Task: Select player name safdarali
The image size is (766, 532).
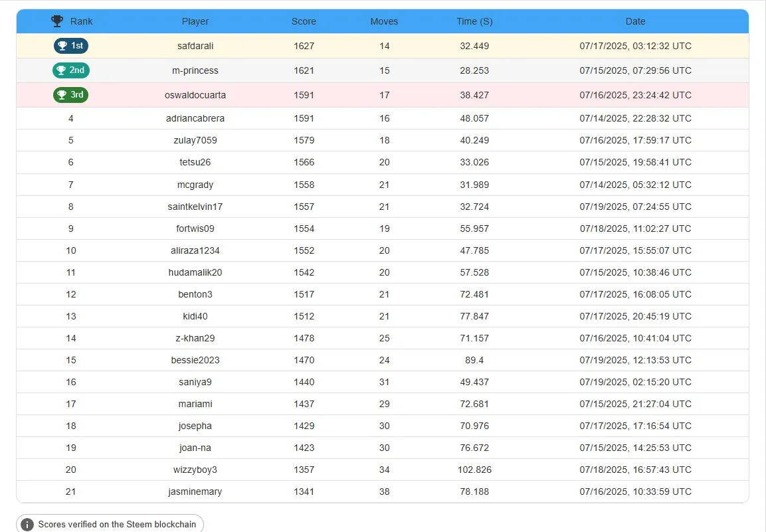Action: 195,46
